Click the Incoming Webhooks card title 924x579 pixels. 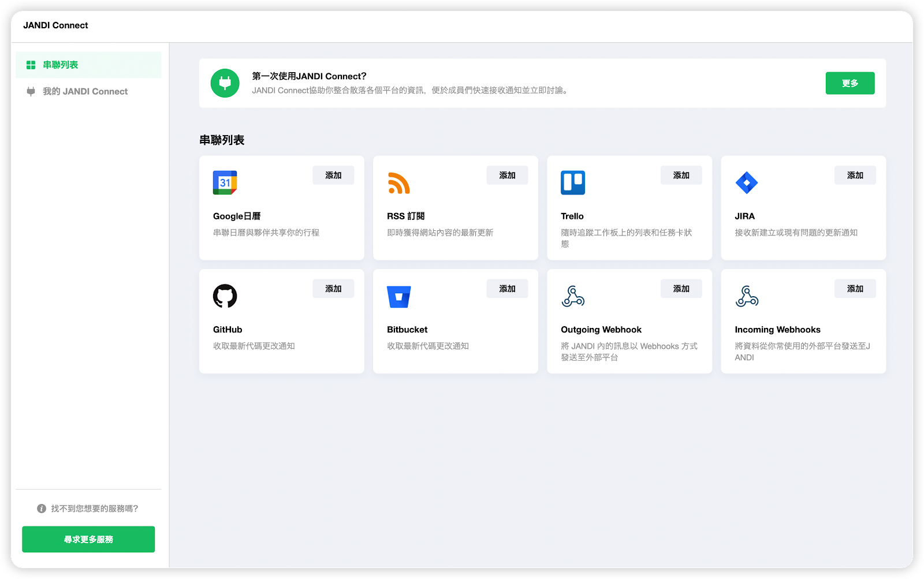777,330
